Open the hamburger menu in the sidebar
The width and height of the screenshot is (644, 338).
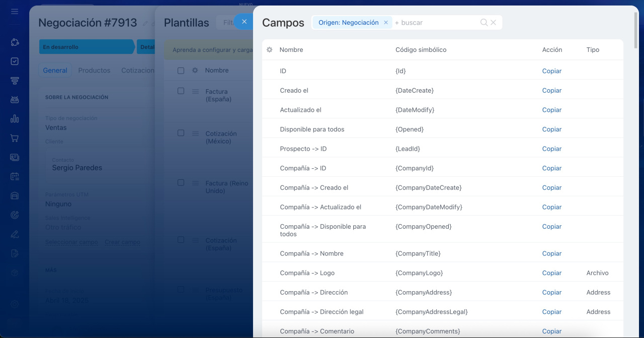[x=15, y=11]
